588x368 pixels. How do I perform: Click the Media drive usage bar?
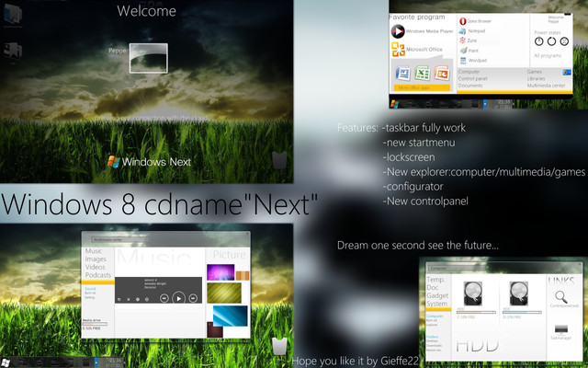point(95,324)
